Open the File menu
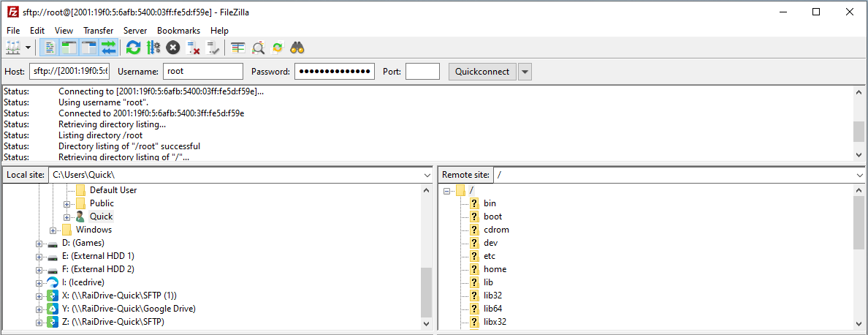The height and width of the screenshot is (335, 868). click(x=13, y=31)
